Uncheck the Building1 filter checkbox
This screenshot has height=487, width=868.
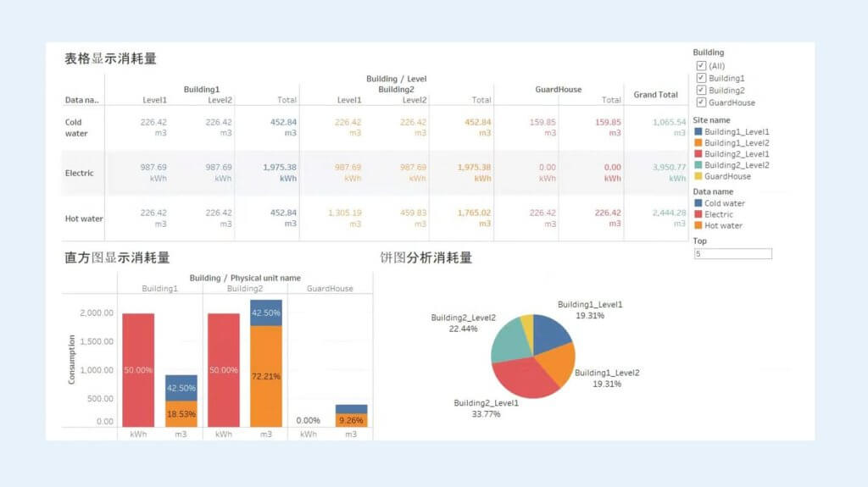click(701, 78)
